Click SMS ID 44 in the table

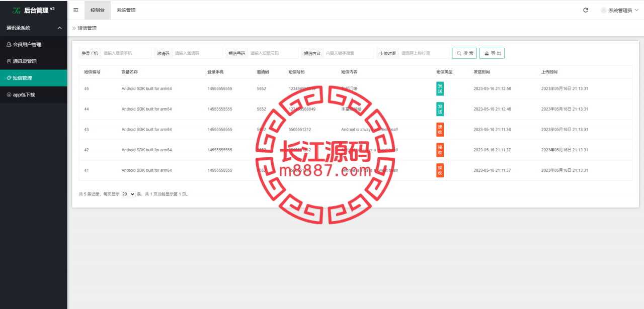point(87,109)
